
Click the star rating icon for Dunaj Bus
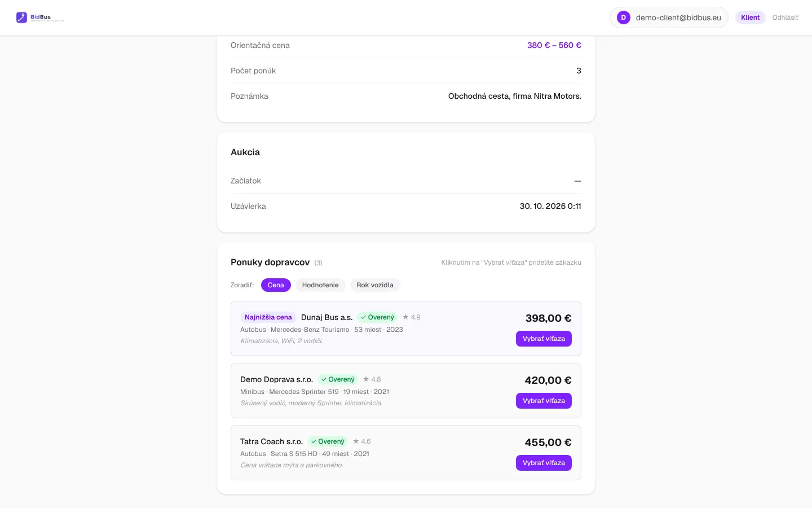[405, 317]
